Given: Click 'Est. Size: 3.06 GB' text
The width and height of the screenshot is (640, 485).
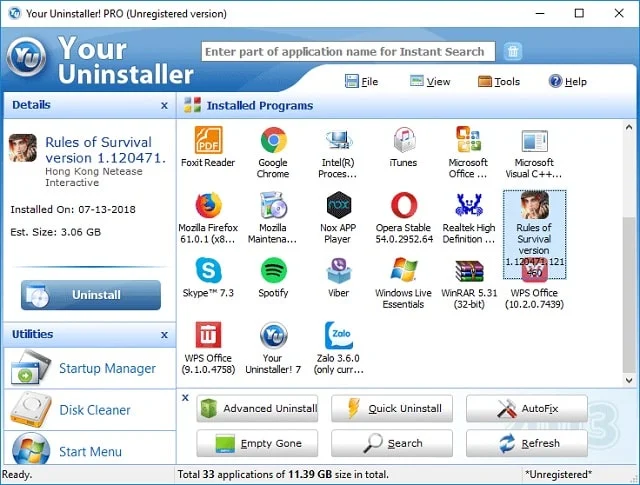Looking at the screenshot, I should (56, 232).
